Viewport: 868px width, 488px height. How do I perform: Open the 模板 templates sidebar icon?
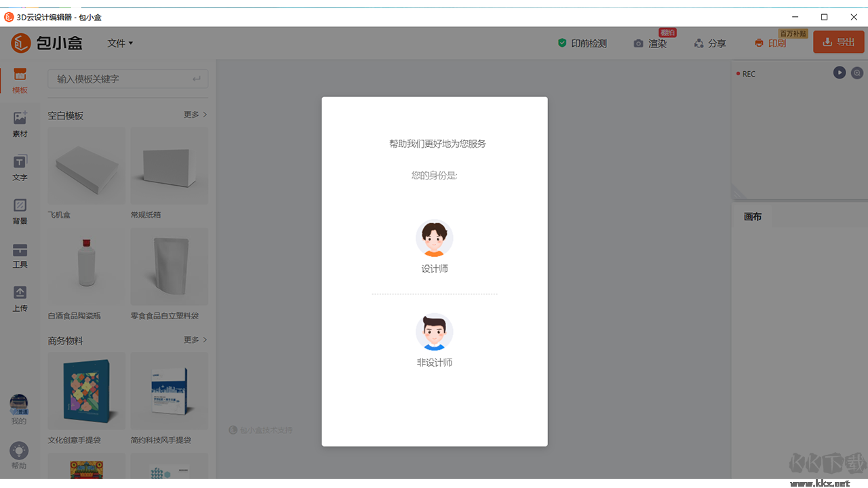coord(20,81)
